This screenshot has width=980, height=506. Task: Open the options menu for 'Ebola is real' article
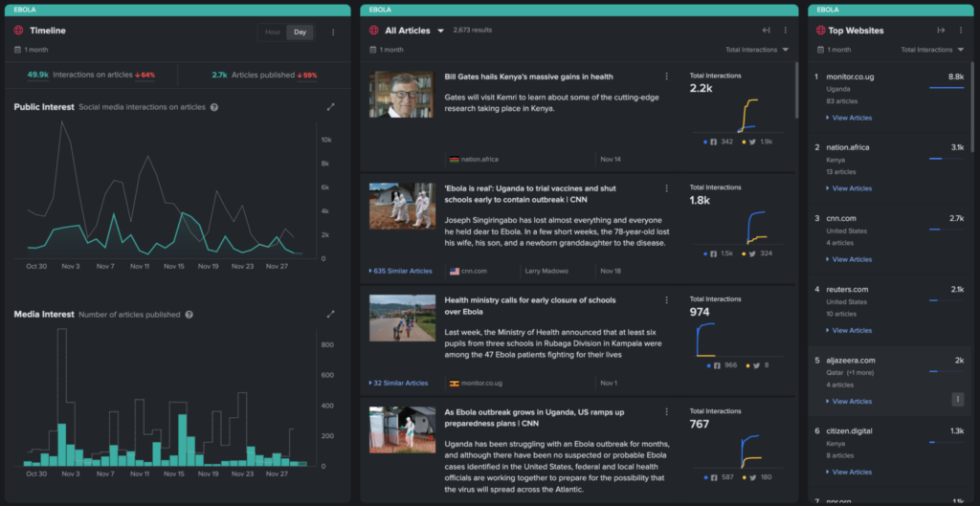pyautogui.click(x=666, y=188)
